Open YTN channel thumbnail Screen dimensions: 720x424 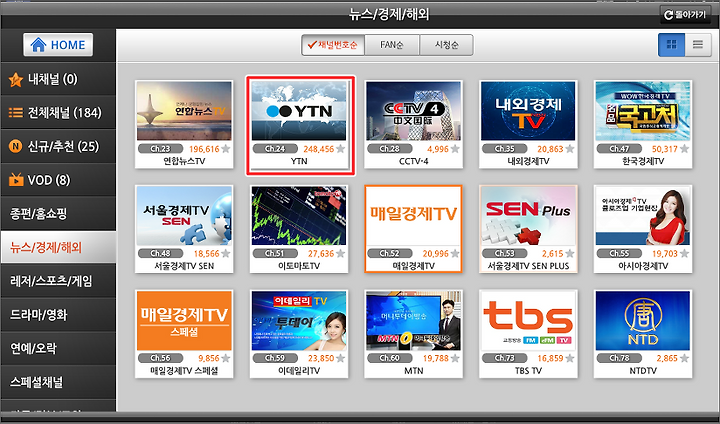299,111
